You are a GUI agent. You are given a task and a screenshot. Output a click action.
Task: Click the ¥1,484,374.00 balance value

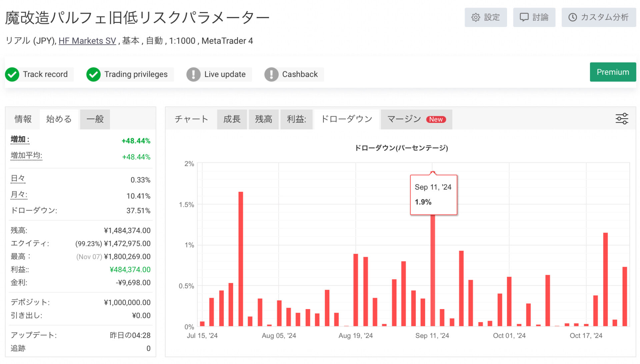(x=127, y=230)
